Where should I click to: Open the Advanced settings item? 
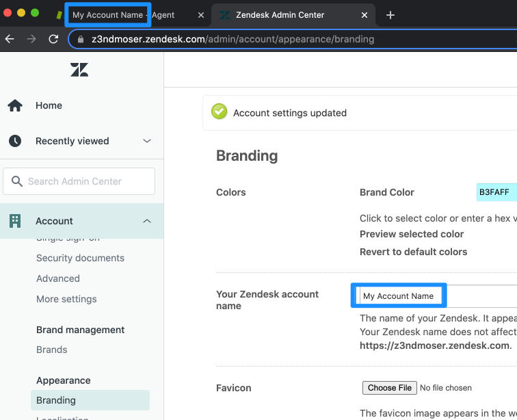pyautogui.click(x=58, y=278)
